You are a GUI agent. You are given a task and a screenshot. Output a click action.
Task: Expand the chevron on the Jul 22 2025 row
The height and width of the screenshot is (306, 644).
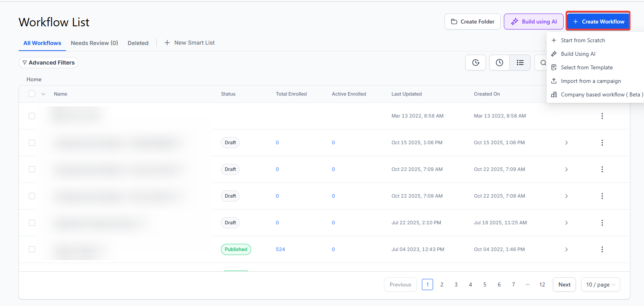pos(566,223)
